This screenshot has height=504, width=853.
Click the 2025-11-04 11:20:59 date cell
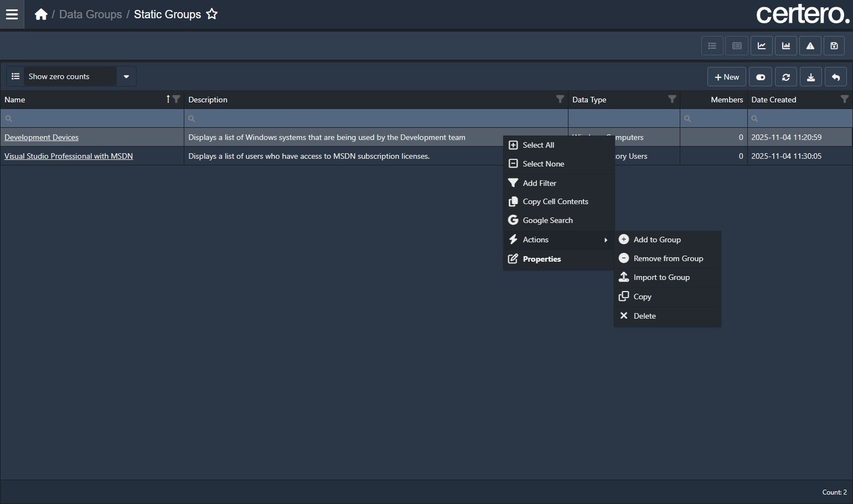coord(800,137)
